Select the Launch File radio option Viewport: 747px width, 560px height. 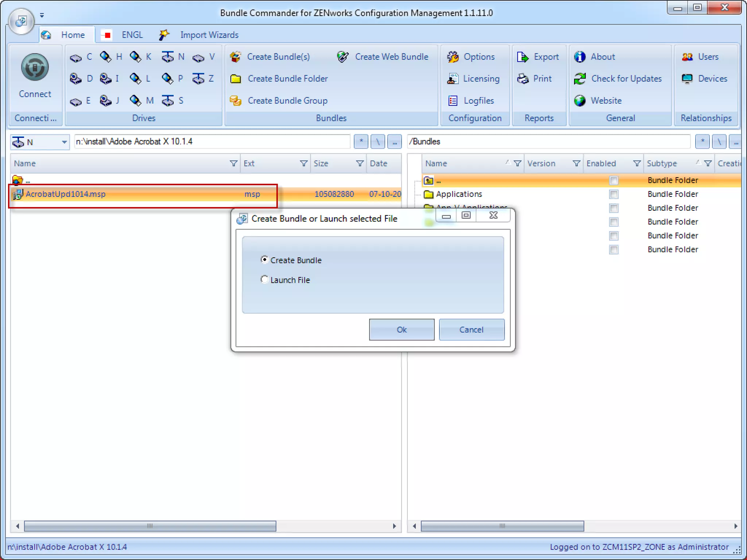[x=264, y=280]
